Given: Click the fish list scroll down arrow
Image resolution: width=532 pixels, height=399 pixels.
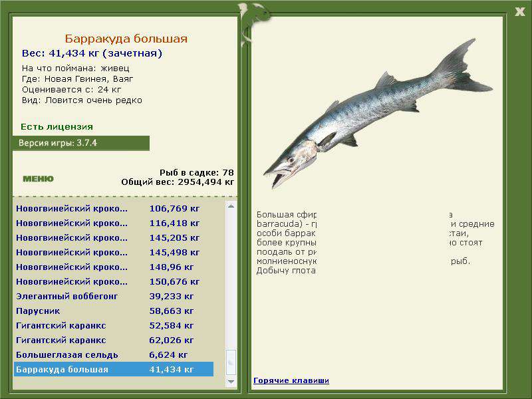Looking at the screenshot, I should click(231, 381).
